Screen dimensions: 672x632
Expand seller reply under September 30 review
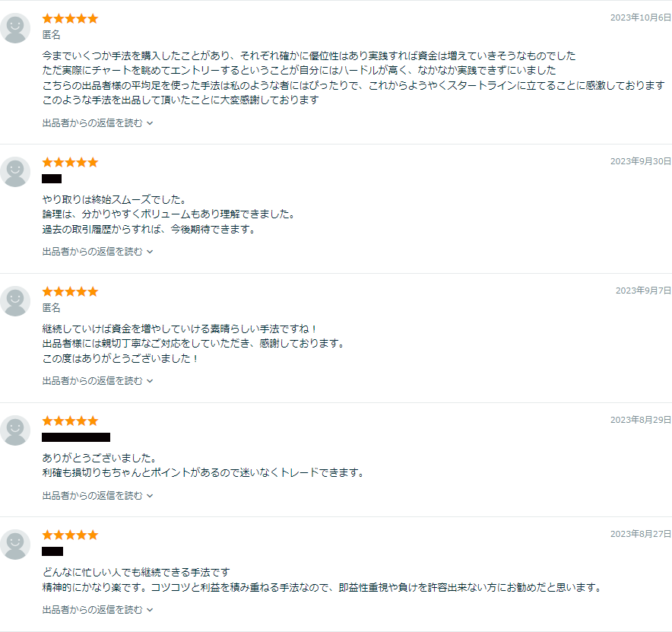coord(97,251)
